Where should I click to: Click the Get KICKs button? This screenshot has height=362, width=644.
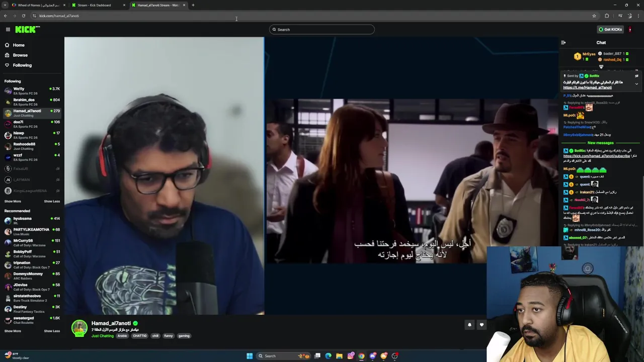click(610, 30)
